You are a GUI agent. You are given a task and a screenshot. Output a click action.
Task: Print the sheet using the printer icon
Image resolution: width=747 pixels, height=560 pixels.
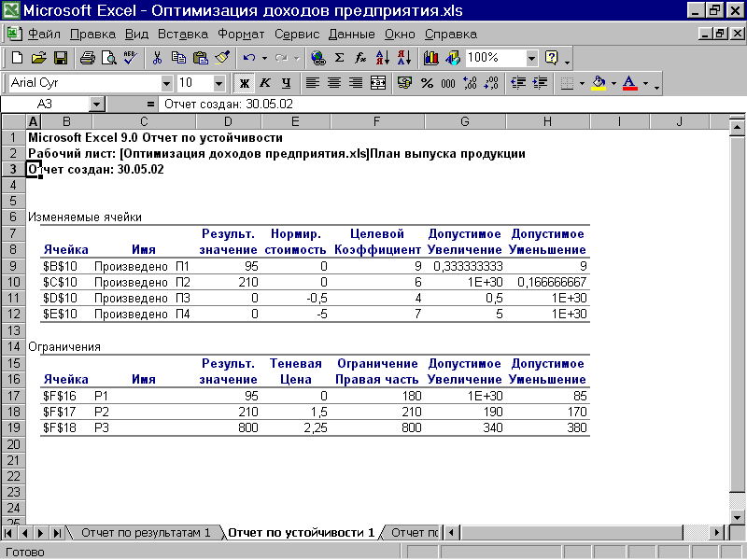88,58
